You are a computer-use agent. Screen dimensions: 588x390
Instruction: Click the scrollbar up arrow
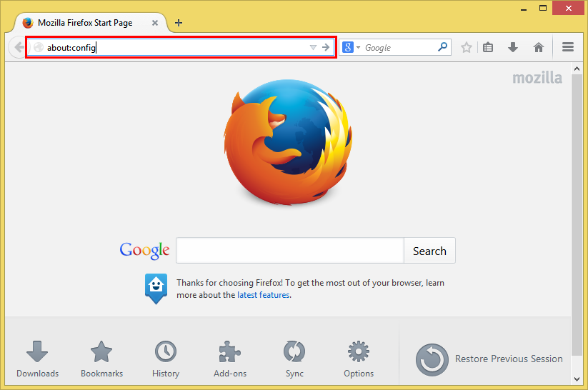577,69
